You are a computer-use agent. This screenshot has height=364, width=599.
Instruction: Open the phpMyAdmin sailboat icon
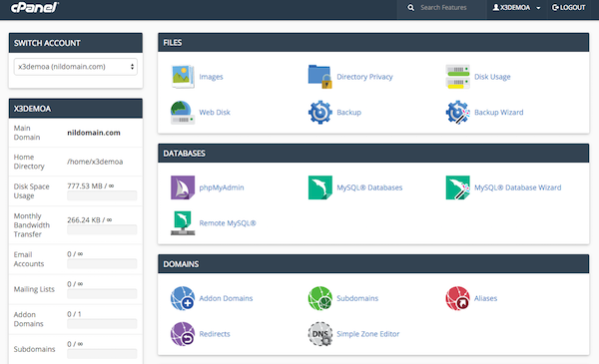pos(183,187)
